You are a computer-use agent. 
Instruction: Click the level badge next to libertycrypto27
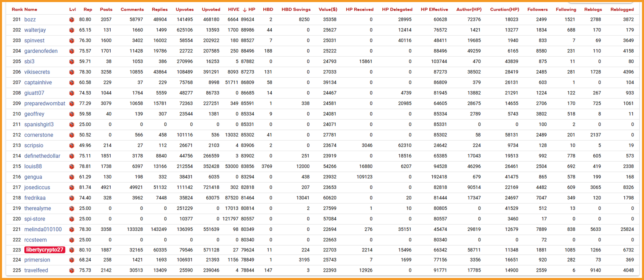(x=72, y=250)
